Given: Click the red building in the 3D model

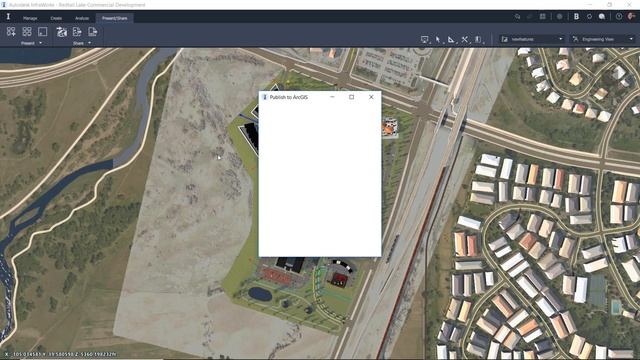Looking at the screenshot, I should 339,280.
